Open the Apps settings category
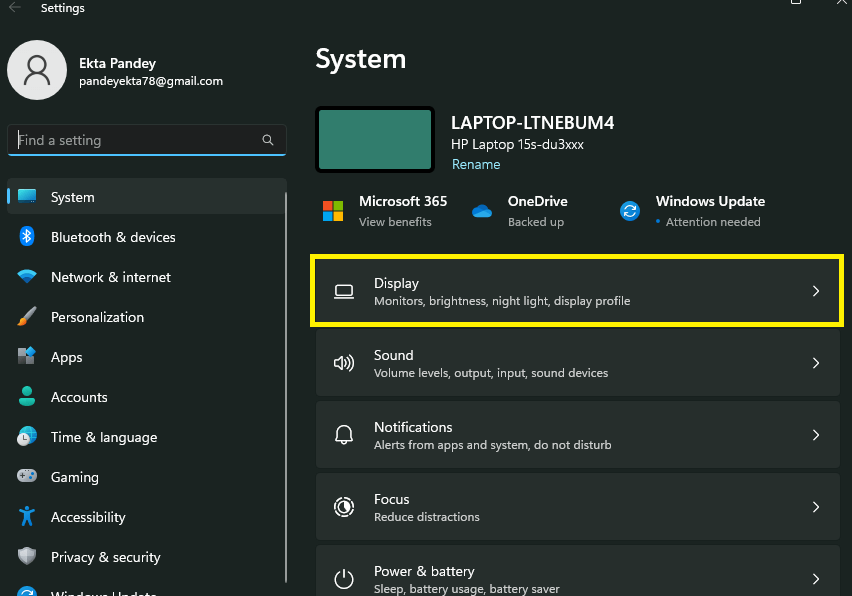 67,357
